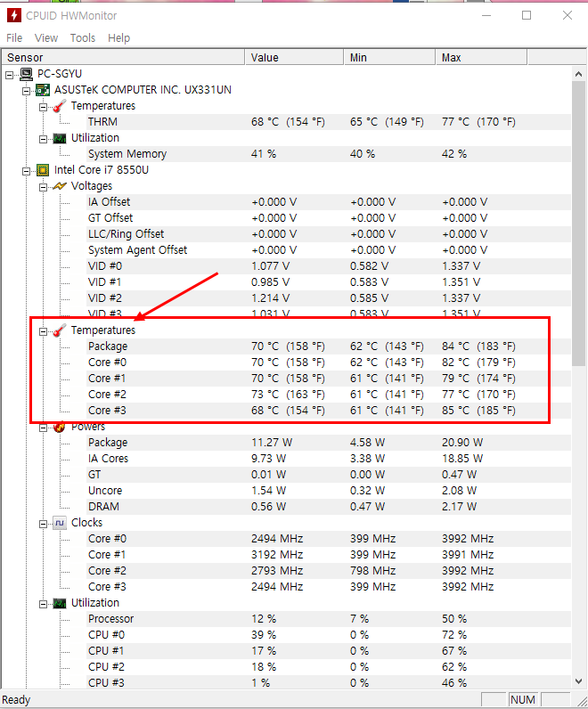Click the HWMonitor lightning app icon
Viewport: 588px width, 709px height.
click(x=14, y=15)
